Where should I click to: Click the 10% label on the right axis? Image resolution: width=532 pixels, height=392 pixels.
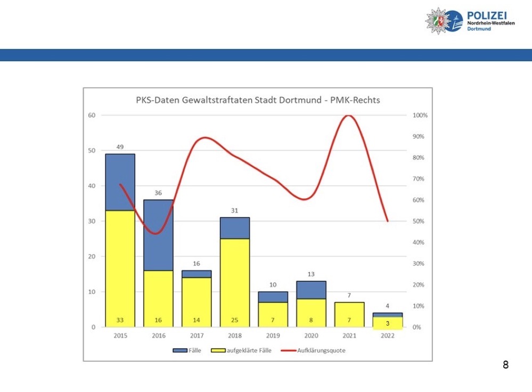[419, 306]
